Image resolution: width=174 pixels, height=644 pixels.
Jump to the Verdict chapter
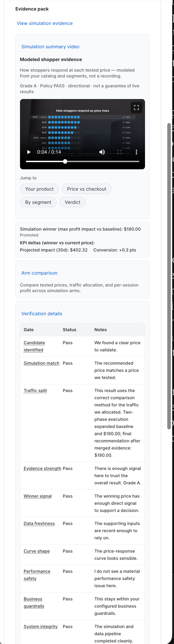tap(73, 202)
